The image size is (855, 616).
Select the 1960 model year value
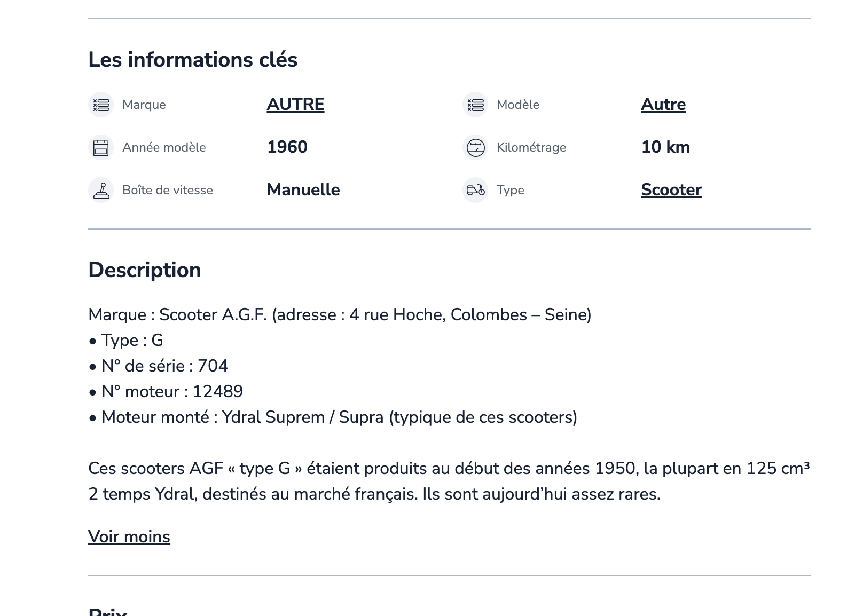287,147
